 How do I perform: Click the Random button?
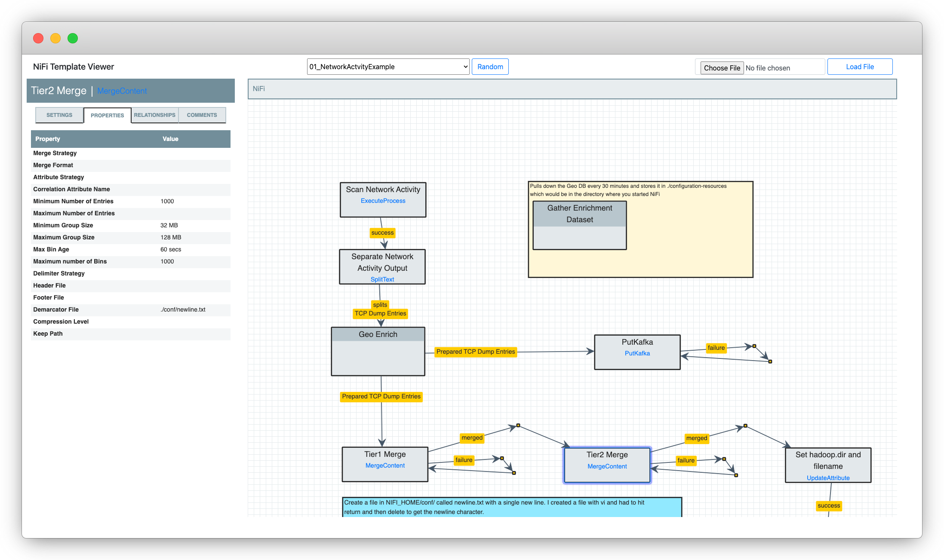tap(490, 67)
